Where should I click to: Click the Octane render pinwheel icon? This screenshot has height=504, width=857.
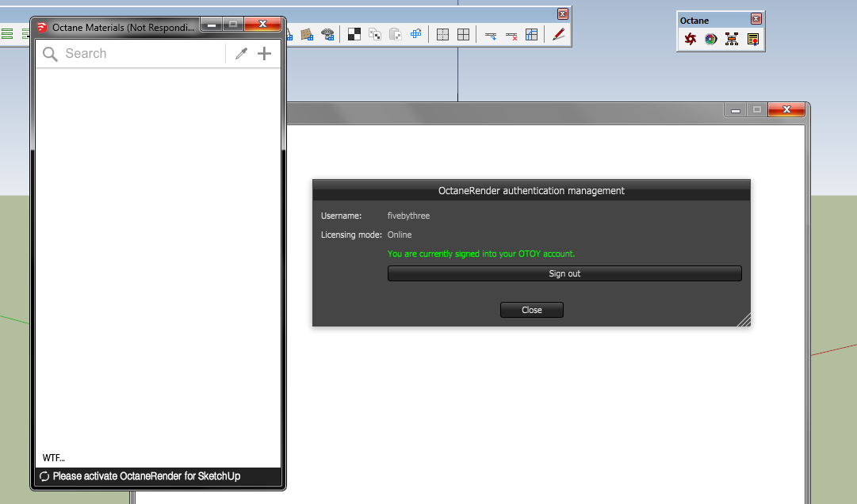[691, 39]
